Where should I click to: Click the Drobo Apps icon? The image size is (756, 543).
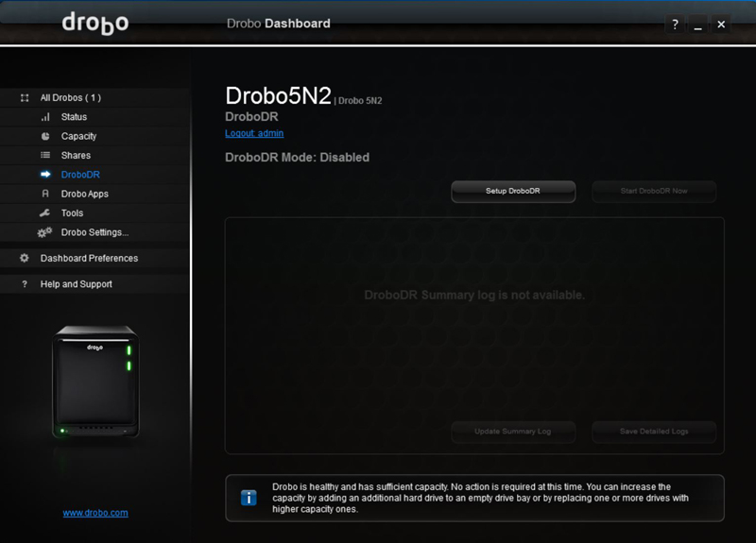(45, 194)
